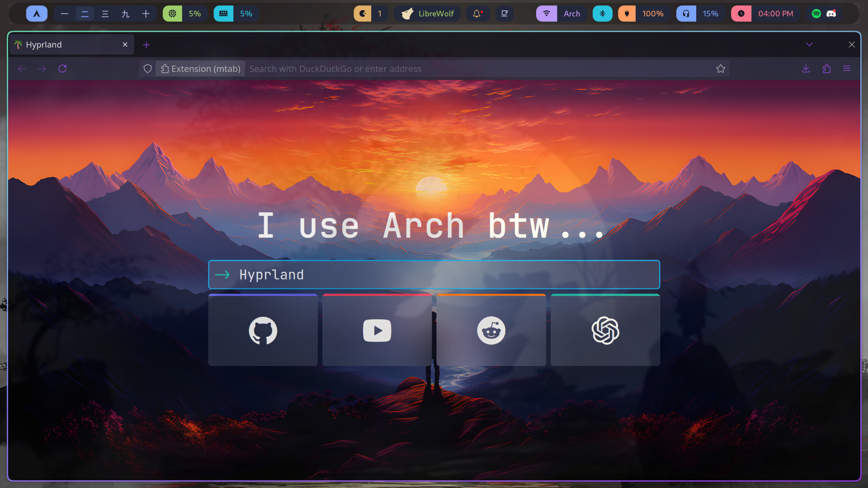Open a new tab with plus button
The height and width of the screenshot is (488, 868).
click(146, 45)
